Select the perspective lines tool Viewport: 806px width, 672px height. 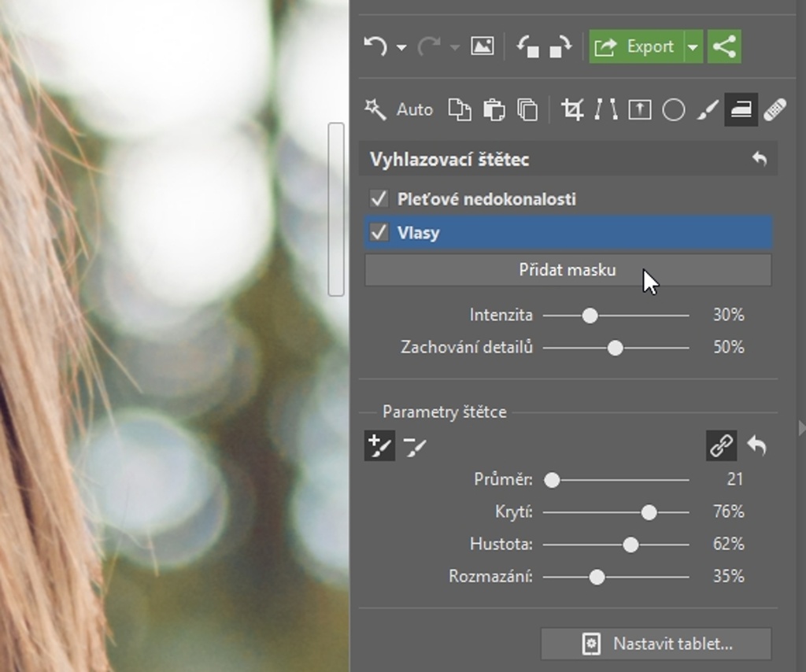point(606,109)
